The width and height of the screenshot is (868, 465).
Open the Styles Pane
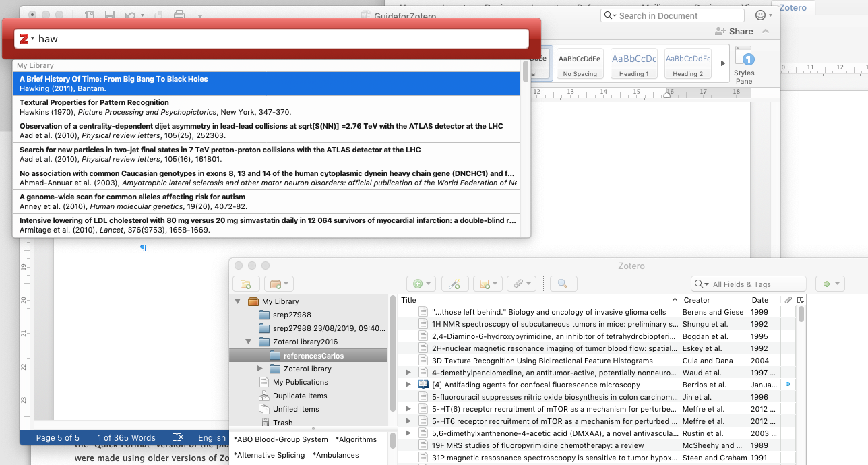coord(744,65)
